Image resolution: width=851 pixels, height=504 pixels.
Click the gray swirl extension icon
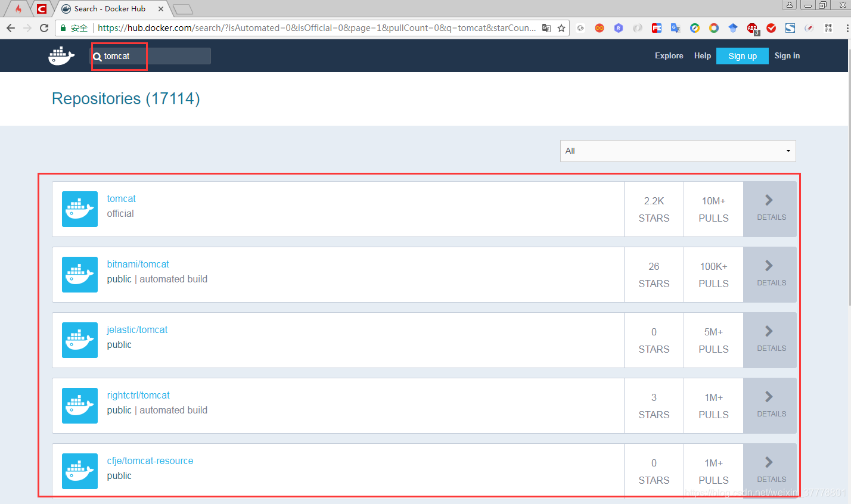point(638,28)
